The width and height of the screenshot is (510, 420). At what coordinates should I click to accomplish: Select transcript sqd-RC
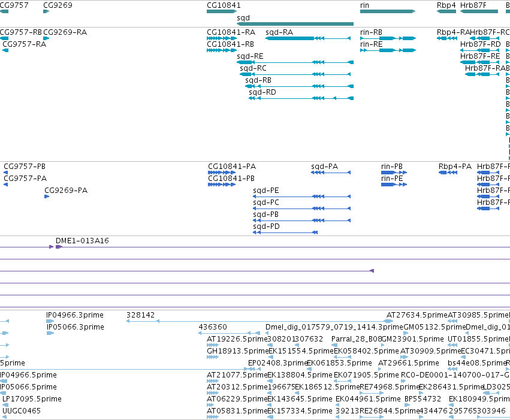(295, 74)
